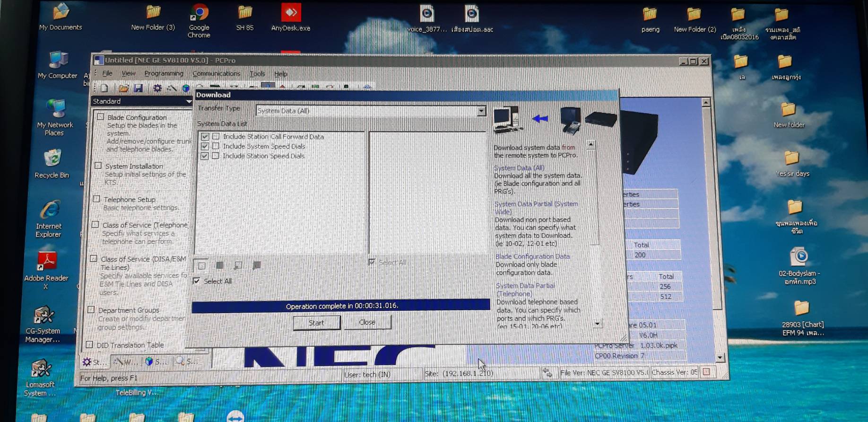
Task: Click the PC computer image in Download dialog
Action: [x=507, y=119]
